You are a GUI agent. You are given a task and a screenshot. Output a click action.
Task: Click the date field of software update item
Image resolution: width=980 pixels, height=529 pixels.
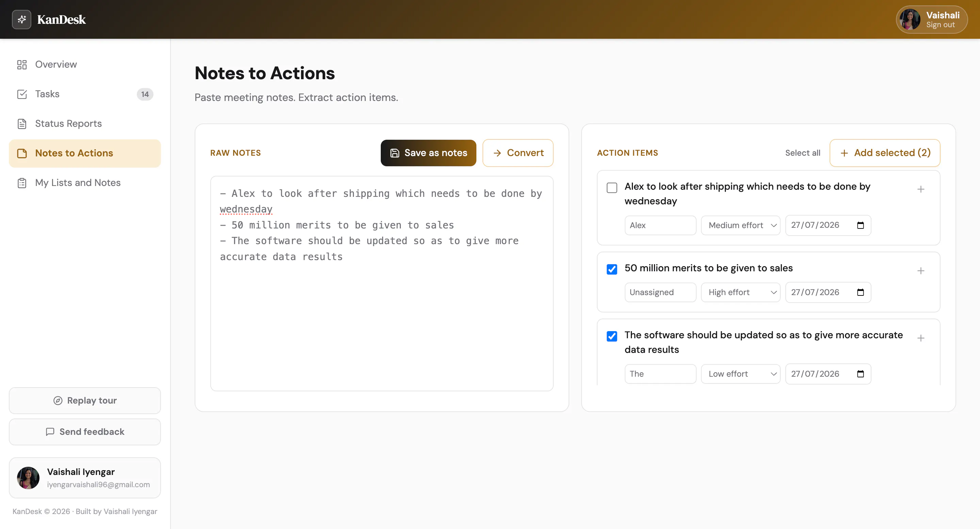(x=828, y=374)
